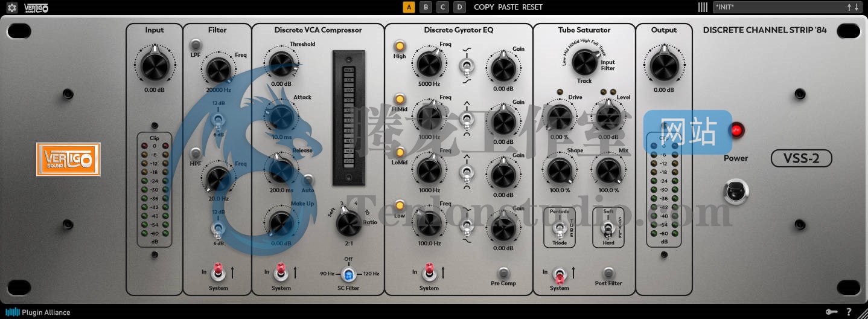Click the saturator Mix knob
The width and height of the screenshot is (868, 319).
(x=608, y=170)
